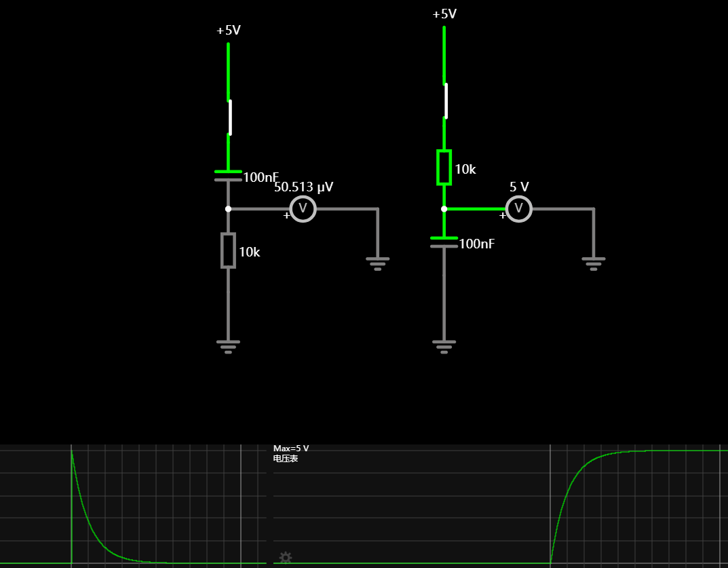Click the junction node in the left circuit

click(x=228, y=209)
